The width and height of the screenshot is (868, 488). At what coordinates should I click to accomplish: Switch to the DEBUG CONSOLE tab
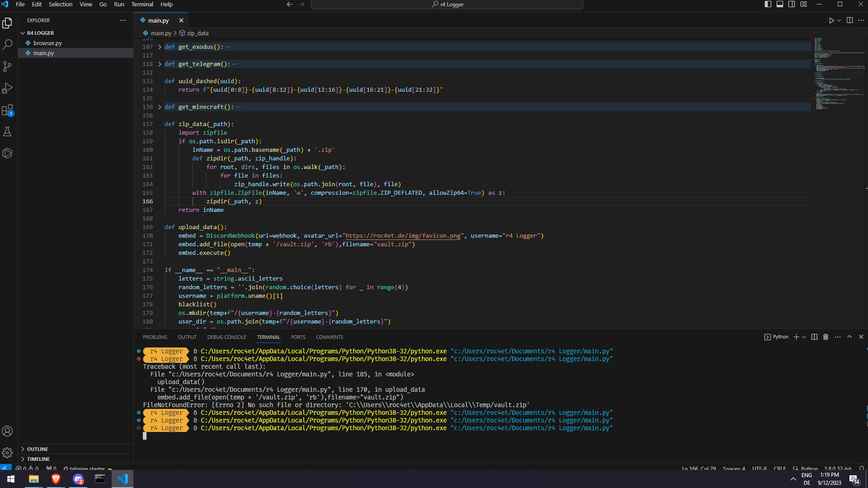click(226, 337)
